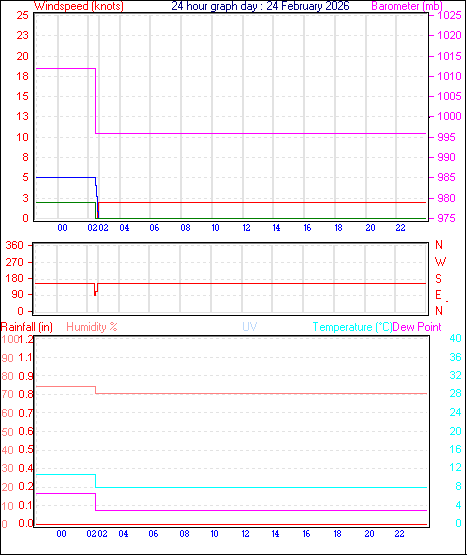Click the 180 wind direction degree label
Image resolution: width=467 pixels, height=559 pixels.
click(15, 278)
